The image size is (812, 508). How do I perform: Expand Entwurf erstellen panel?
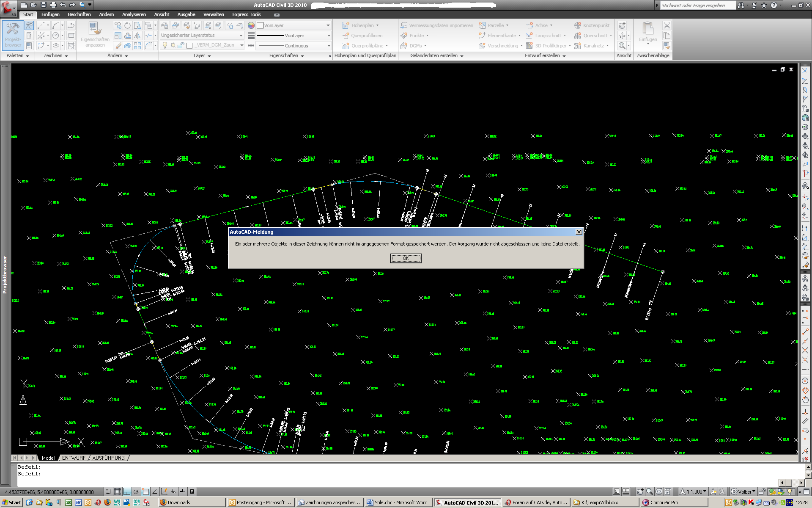pos(545,55)
